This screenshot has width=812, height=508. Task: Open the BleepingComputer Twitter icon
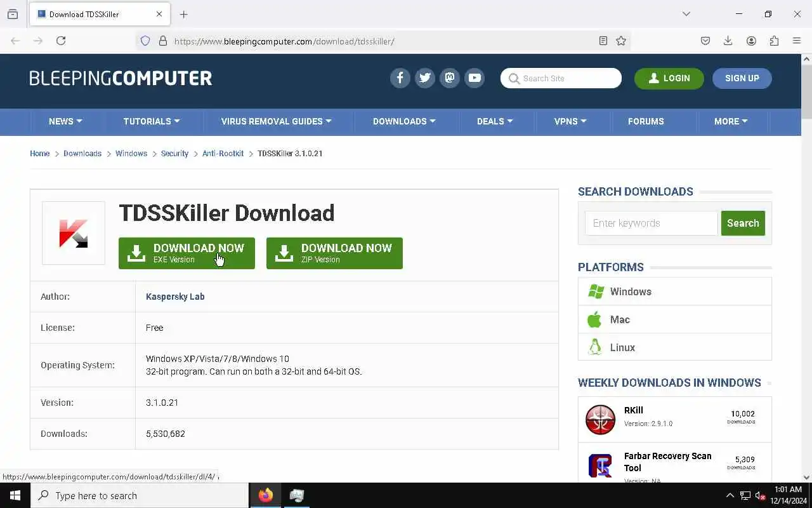(x=425, y=78)
